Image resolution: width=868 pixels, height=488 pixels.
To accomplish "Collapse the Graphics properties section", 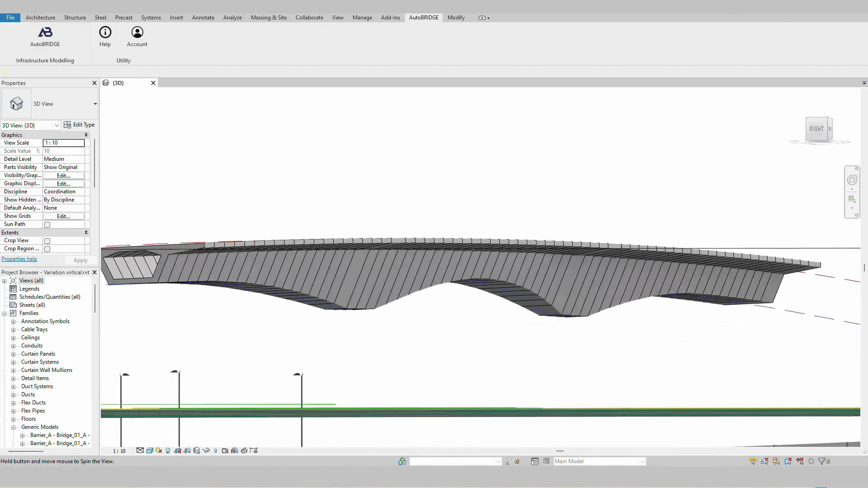I will (x=86, y=135).
